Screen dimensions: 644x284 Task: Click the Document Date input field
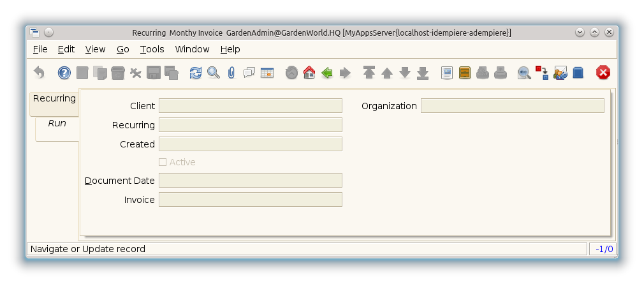coord(250,181)
